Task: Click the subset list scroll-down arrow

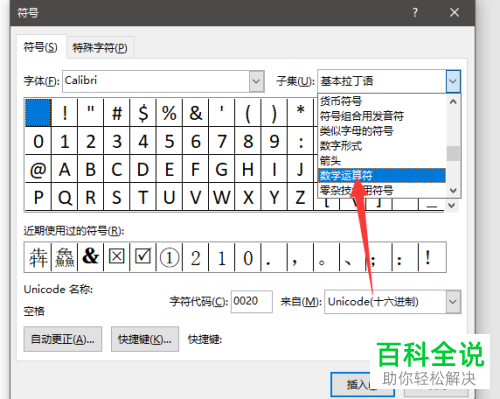Action: point(453,190)
